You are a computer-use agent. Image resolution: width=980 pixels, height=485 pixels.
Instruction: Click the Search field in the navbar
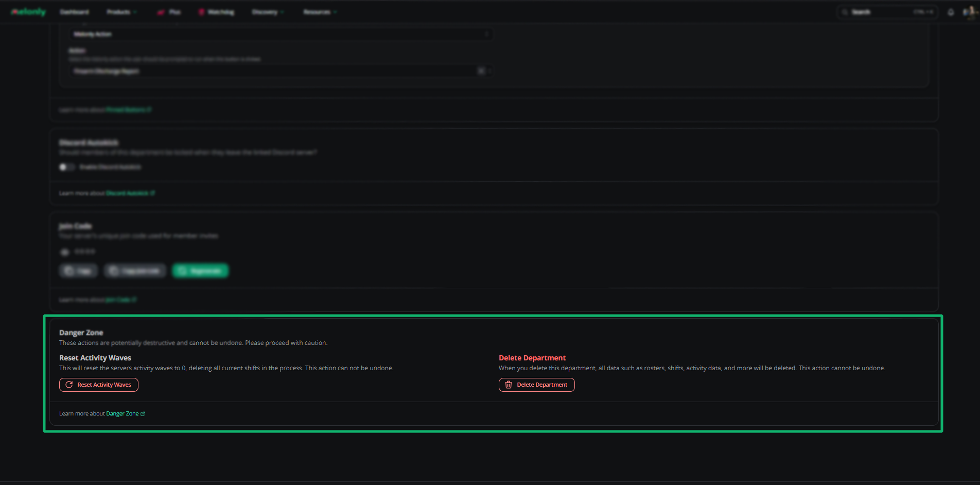(x=888, y=12)
